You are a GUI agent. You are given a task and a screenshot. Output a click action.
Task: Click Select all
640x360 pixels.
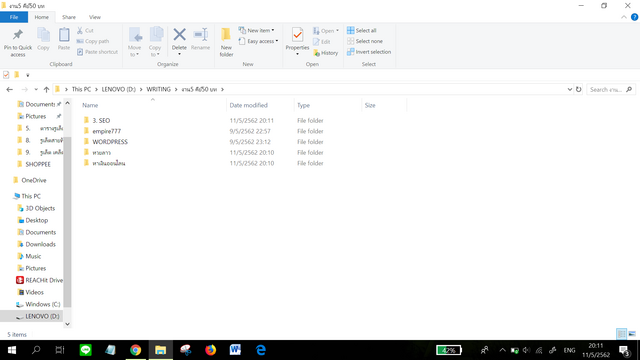pos(362,31)
